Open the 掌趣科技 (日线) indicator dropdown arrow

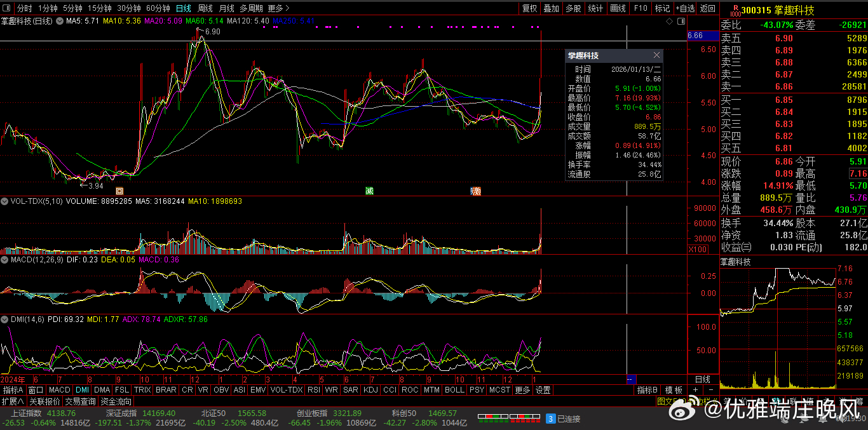click(60, 21)
